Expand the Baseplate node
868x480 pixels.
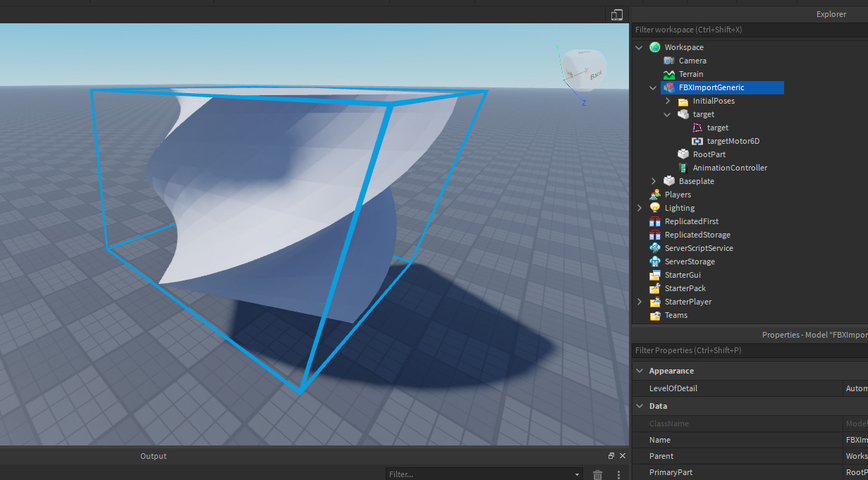pos(654,181)
